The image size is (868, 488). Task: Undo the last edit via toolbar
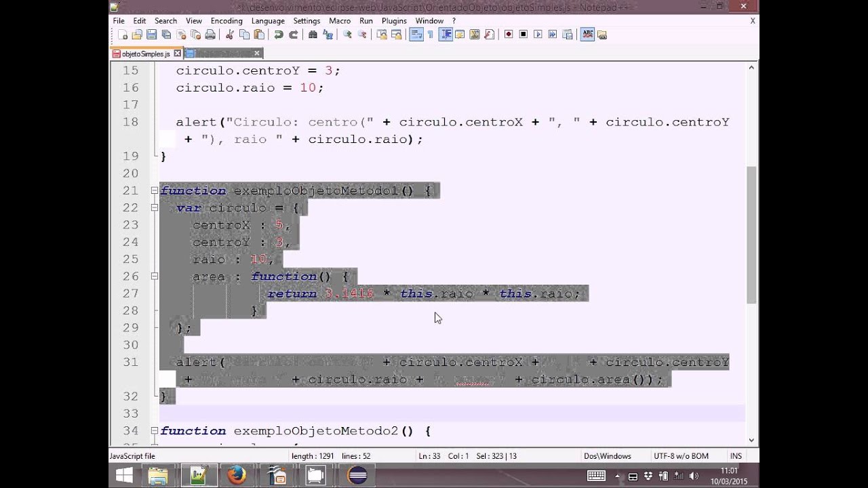tap(278, 35)
